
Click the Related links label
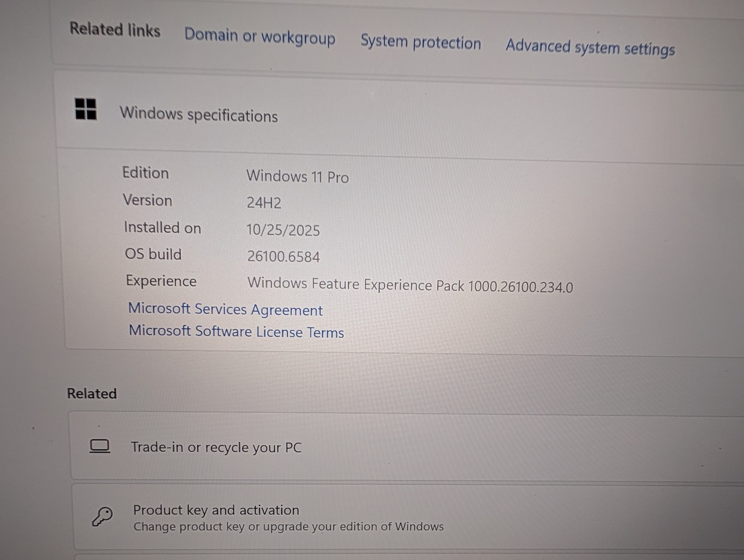click(x=115, y=29)
